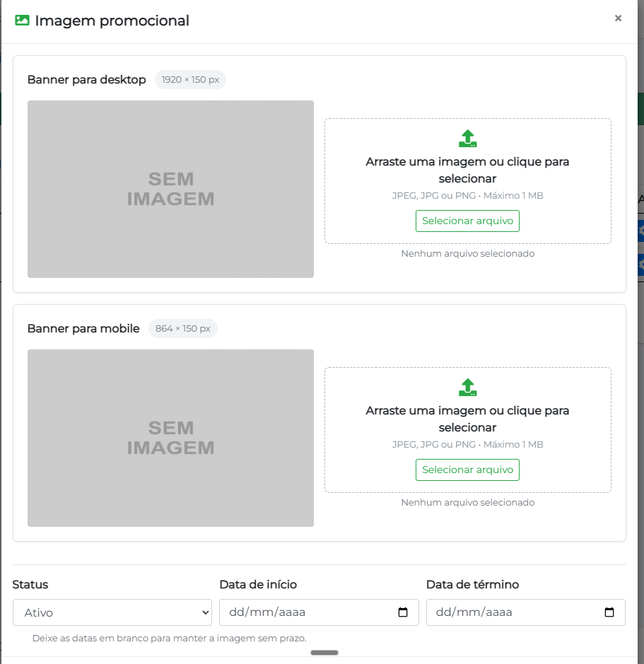Click the Imagem promocional dialog title
This screenshot has width=644, height=664.
tap(112, 21)
